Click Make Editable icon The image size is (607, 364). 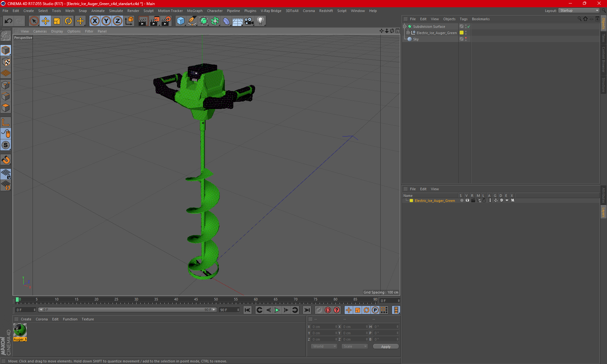click(6, 36)
